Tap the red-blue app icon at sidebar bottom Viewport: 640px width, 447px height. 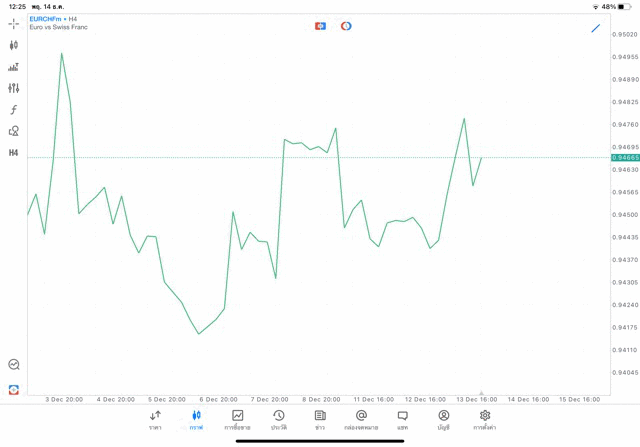coord(13,389)
